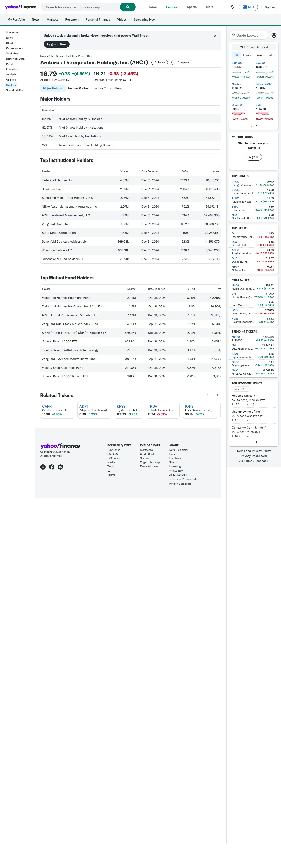
Task: Open Financials in the left sidebar
Action: click(12, 69)
